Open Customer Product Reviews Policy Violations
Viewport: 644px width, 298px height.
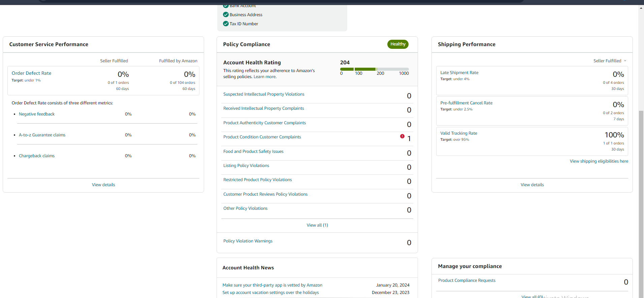[x=265, y=194]
